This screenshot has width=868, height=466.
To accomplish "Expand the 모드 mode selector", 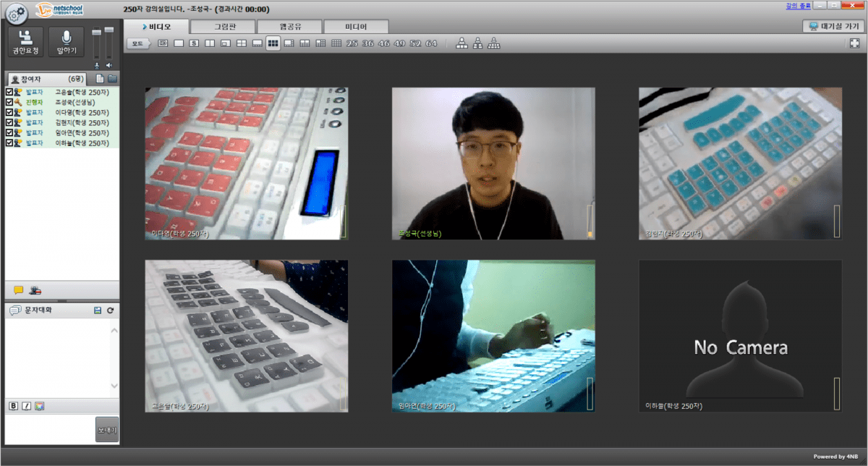I will (x=137, y=44).
